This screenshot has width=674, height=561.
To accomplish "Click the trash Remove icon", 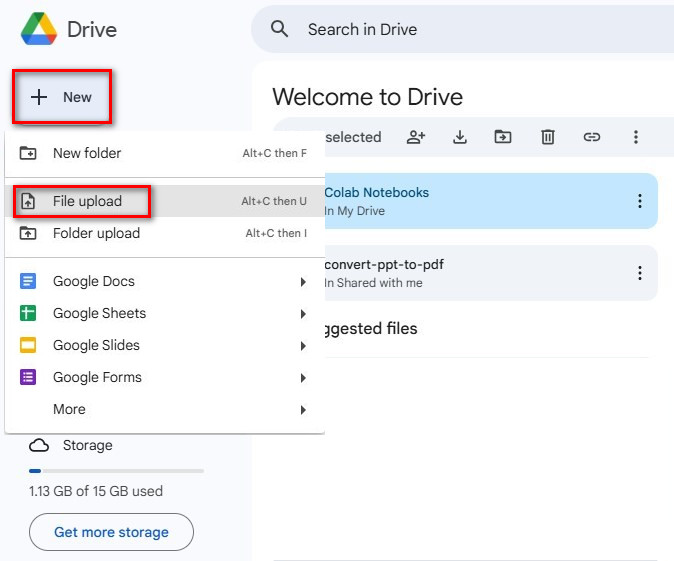I will click(548, 137).
